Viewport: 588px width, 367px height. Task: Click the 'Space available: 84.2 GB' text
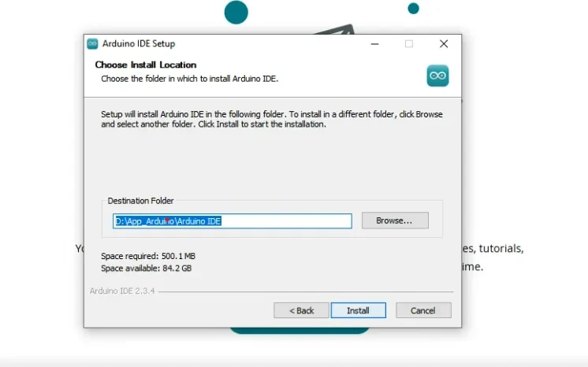pyautogui.click(x=147, y=269)
